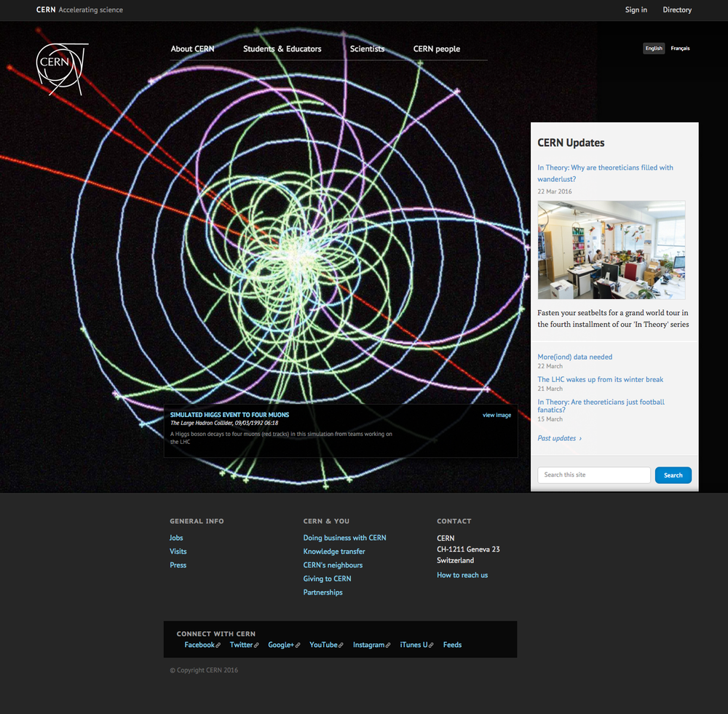Viewport: 728px width, 714px height.
Task: Click Sign in link
Action: (x=636, y=9)
